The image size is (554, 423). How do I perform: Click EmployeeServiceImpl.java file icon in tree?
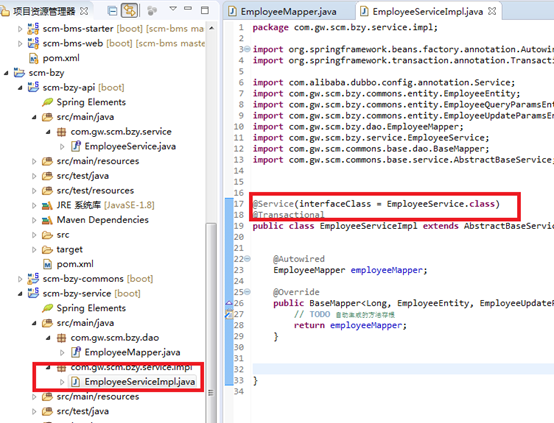coord(76,382)
